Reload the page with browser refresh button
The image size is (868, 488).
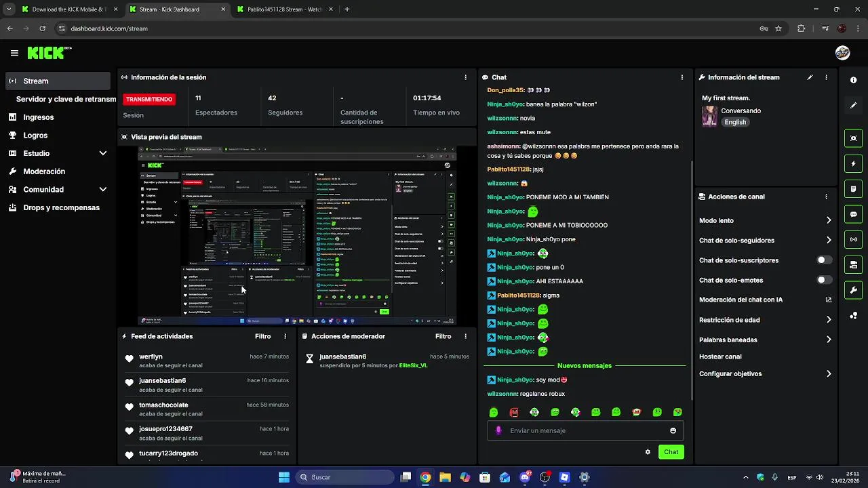tap(42, 28)
